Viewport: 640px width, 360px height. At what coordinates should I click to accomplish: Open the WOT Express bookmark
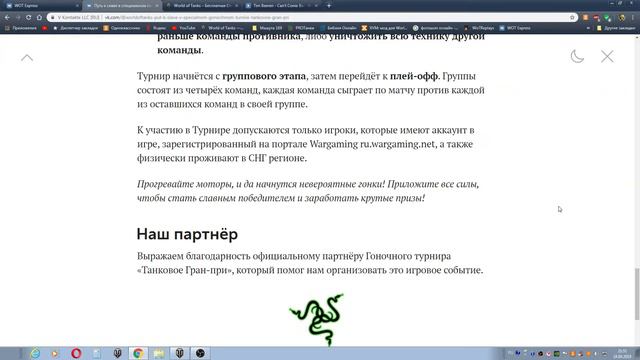(x=515, y=28)
